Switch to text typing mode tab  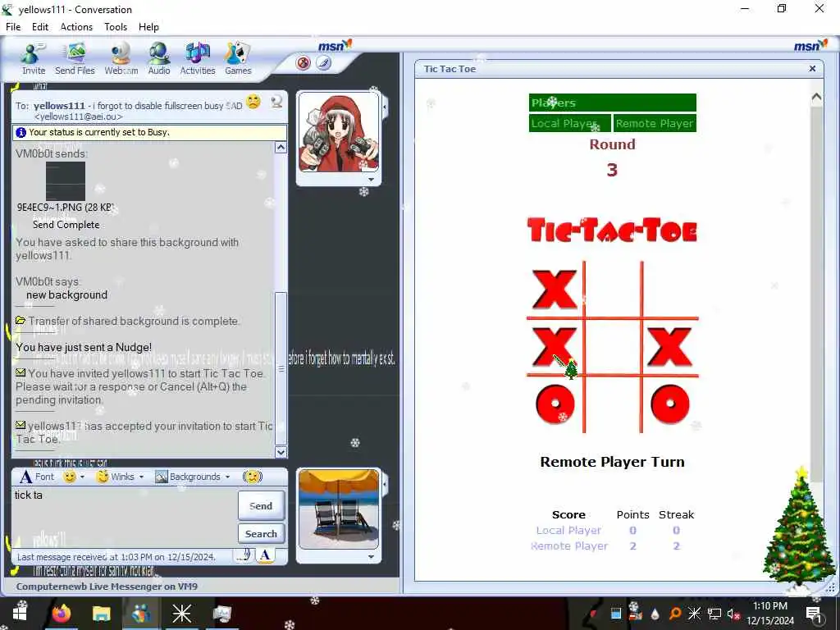265,555
